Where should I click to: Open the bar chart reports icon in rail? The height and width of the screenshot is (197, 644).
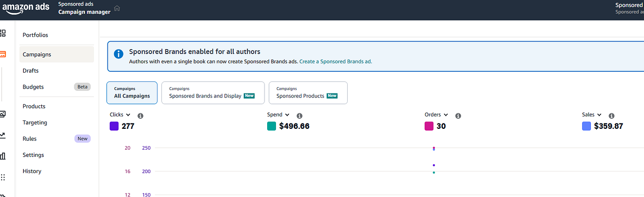3,156
